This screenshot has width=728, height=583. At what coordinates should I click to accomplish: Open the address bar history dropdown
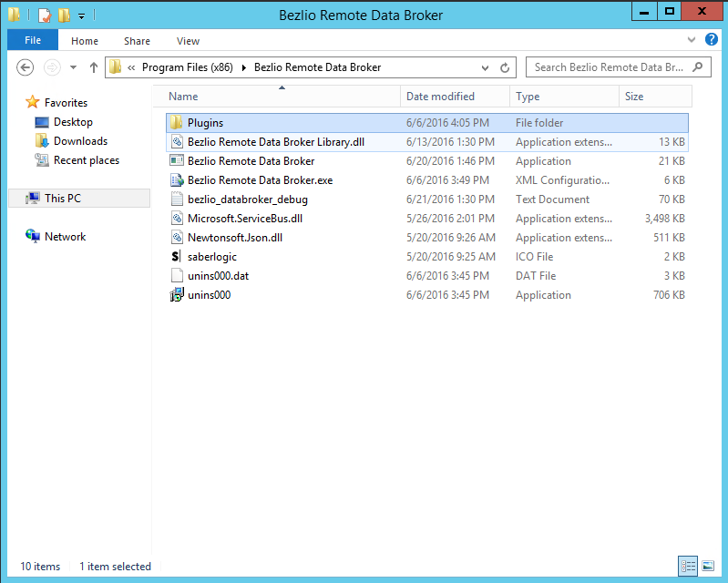pyautogui.click(x=485, y=67)
